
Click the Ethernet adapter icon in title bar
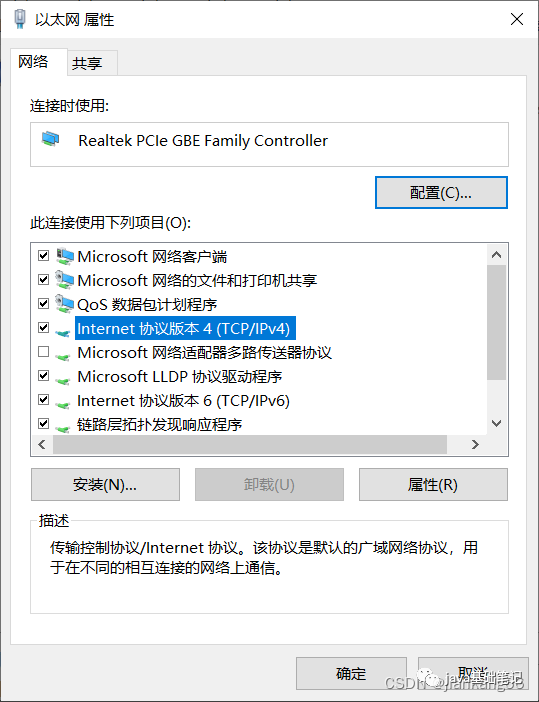click(20, 19)
